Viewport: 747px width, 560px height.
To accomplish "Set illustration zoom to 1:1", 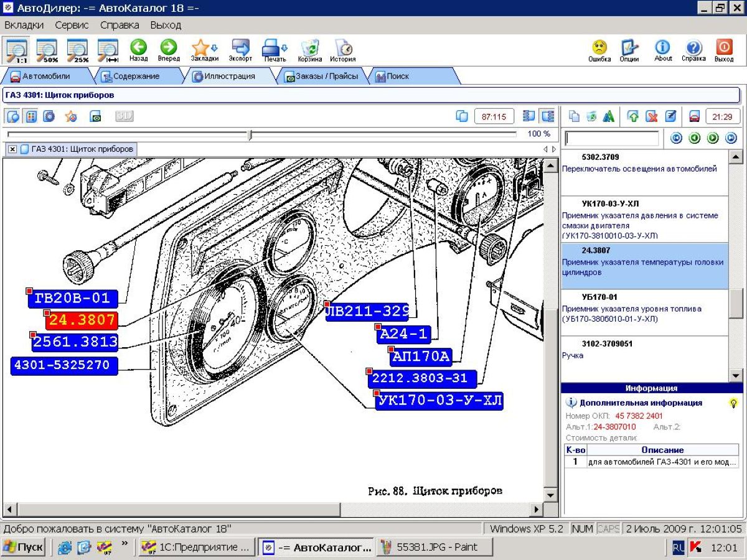I will [16, 50].
